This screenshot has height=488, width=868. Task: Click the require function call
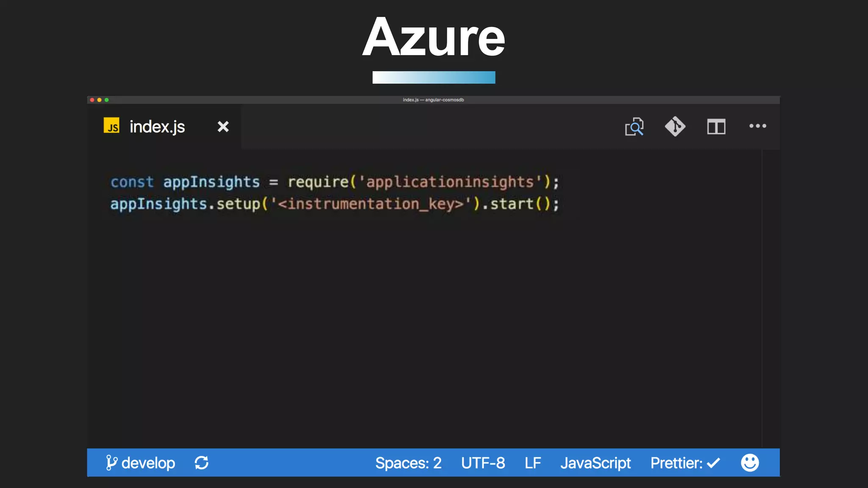click(x=318, y=182)
